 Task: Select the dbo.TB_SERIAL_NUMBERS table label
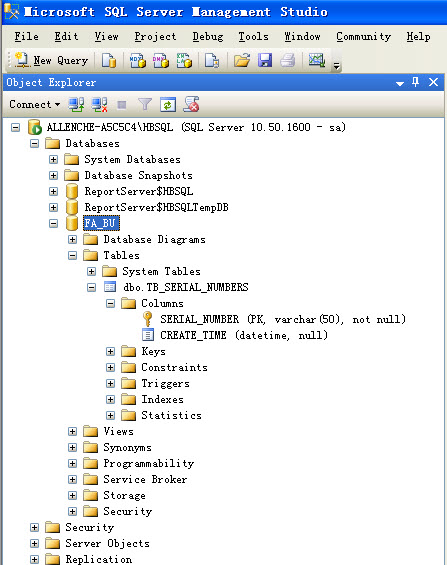pos(185,287)
